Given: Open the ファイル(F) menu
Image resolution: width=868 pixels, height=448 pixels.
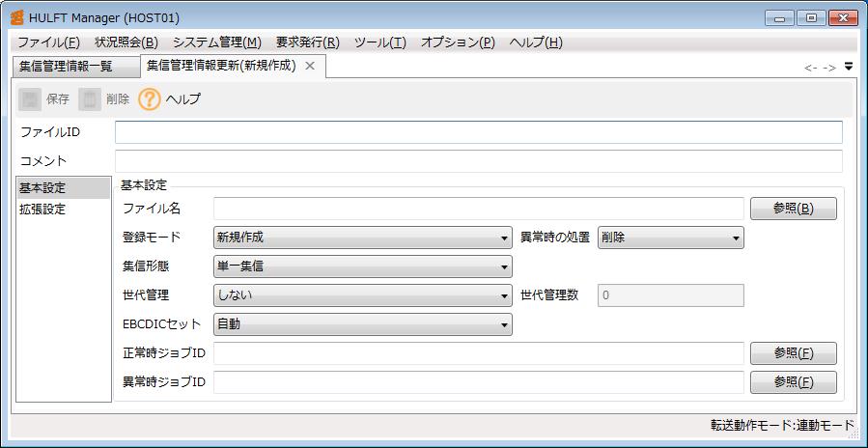Looking at the screenshot, I should 48,42.
